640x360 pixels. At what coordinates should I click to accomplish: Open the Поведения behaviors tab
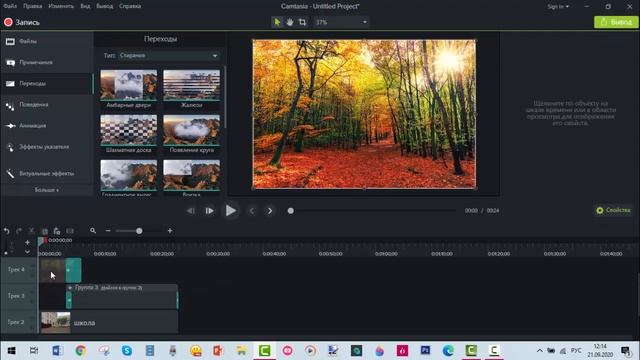[47, 105]
